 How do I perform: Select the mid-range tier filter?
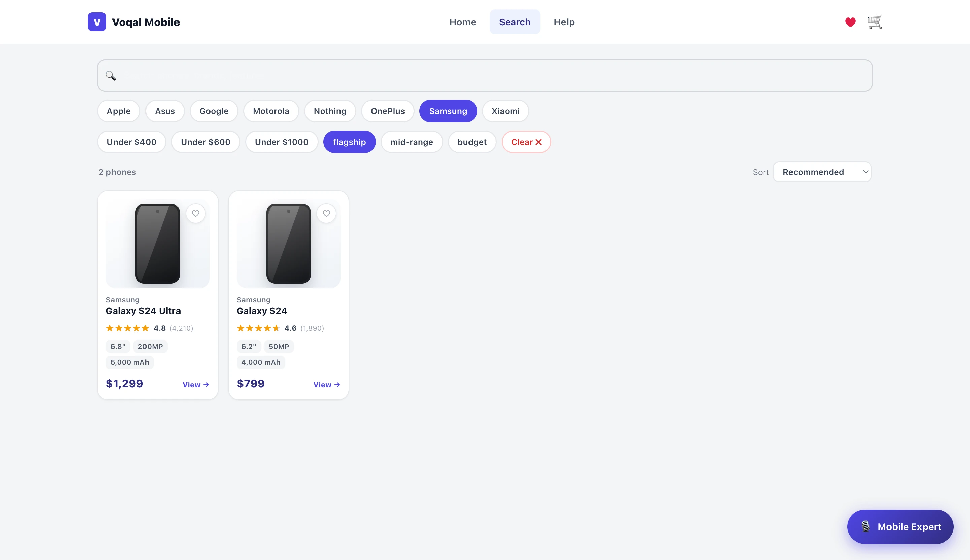pyautogui.click(x=412, y=142)
